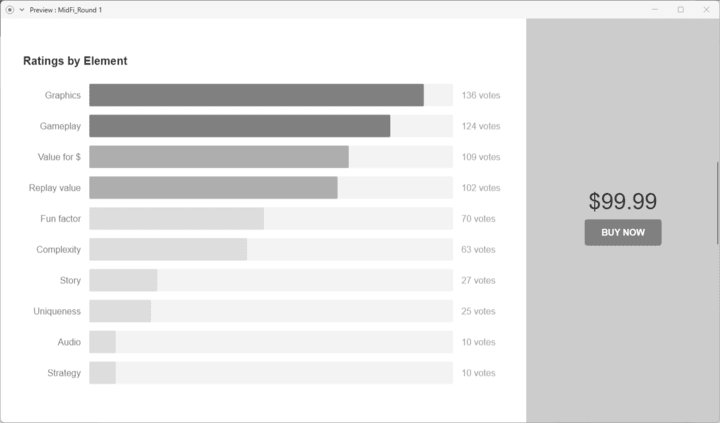Click the Story label
720x423 pixels.
tap(70, 281)
